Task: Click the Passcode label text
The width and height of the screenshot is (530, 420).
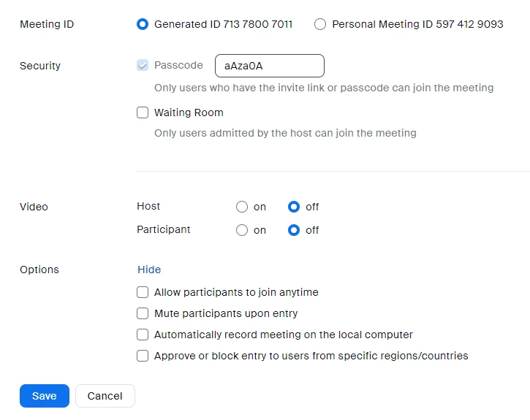Action: pyautogui.click(x=178, y=65)
